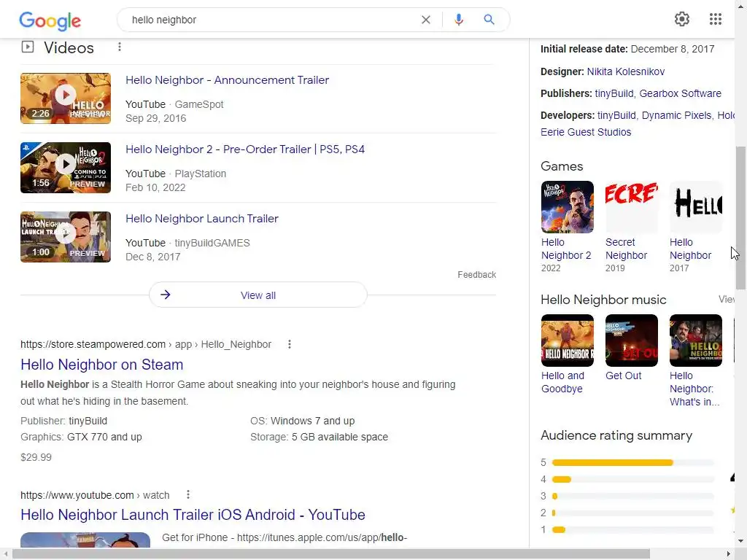747x560 pixels.
Task: Open 'Hello Neighbor Launch Trailer iOS Android' result
Action: tap(193, 515)
